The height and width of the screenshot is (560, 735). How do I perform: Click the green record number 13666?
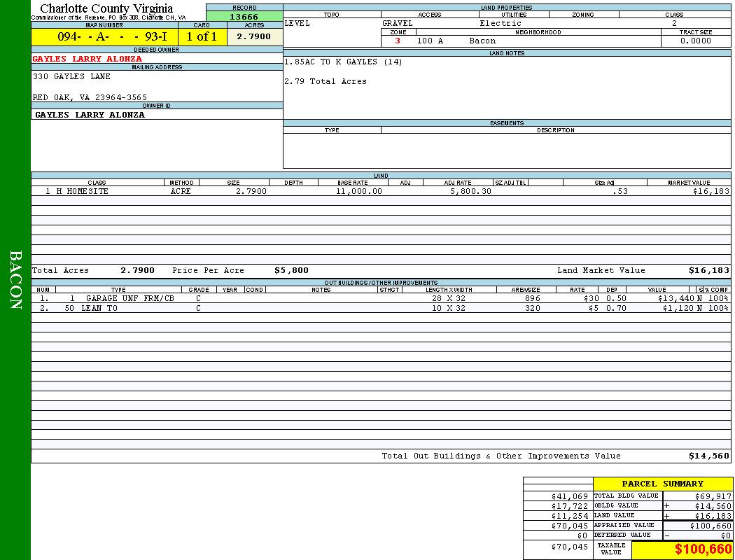click(x=244, y=17)
